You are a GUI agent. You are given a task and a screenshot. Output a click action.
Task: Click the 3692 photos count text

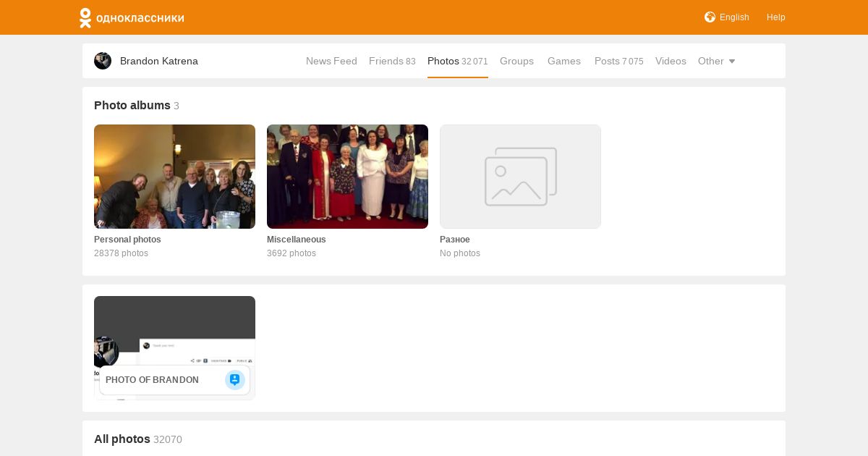pyautogui.click(x=292, y=253)
